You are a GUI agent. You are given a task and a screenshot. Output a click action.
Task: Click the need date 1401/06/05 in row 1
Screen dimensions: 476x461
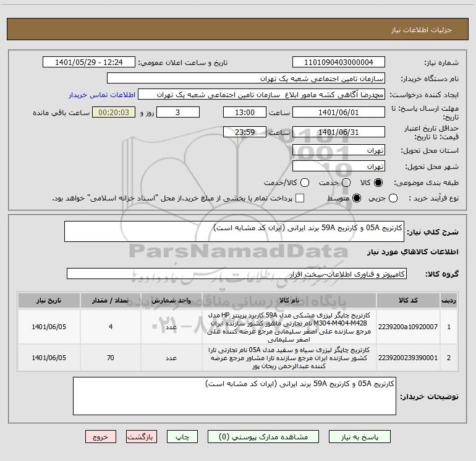(49, 327)
